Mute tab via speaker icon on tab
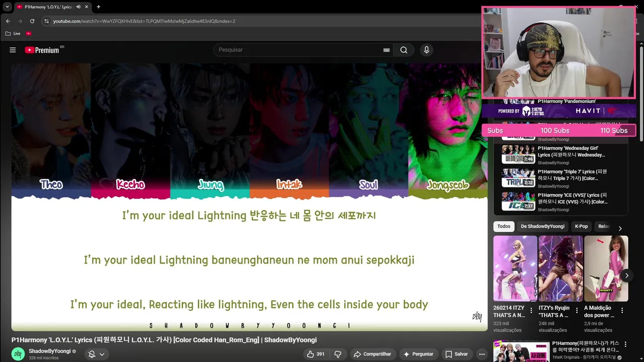Screen dimensions: 644x362 pyautogui.click(x=78, y=7)
